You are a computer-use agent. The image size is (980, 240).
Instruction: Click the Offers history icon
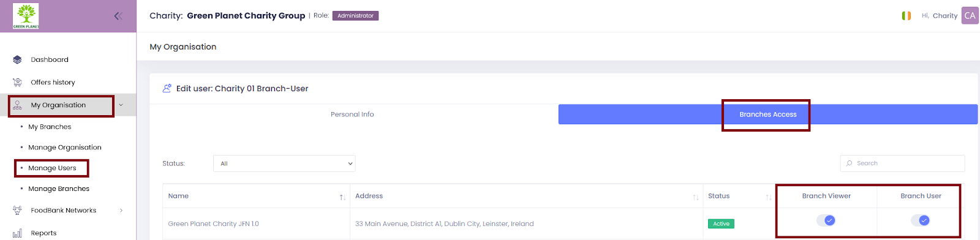pos(17,82)
